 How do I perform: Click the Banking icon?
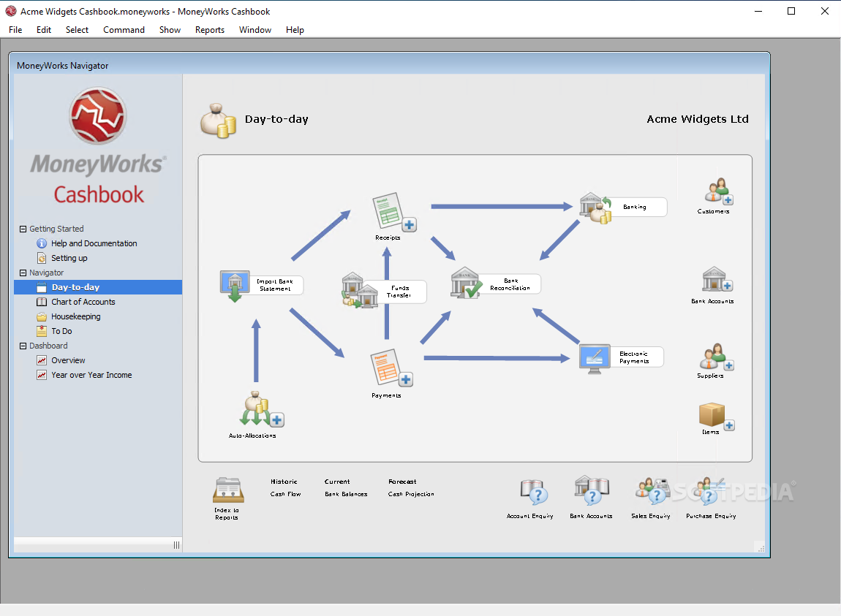[x=595, y=208]
